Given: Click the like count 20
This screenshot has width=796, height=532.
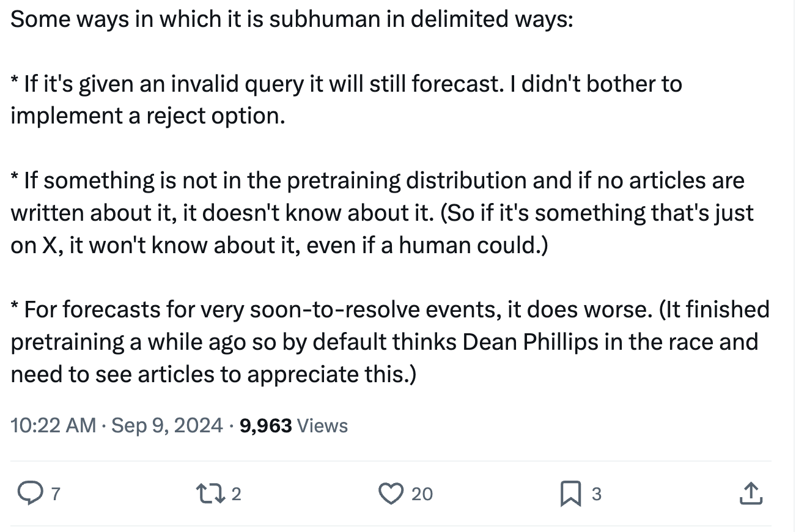Looking at the screenshot, I should (x=422, y=494).
